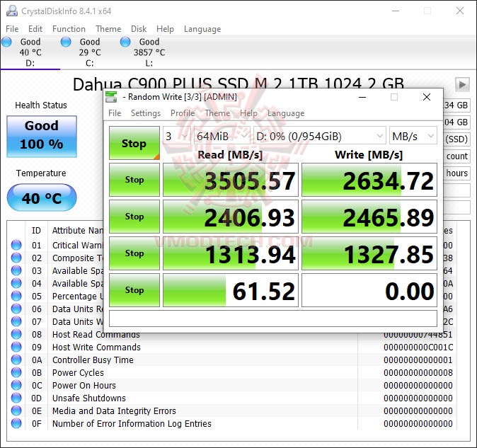477x448 pixels.
Task: Open CrystalDiskMark Profile menu
Action: (183, 113)
